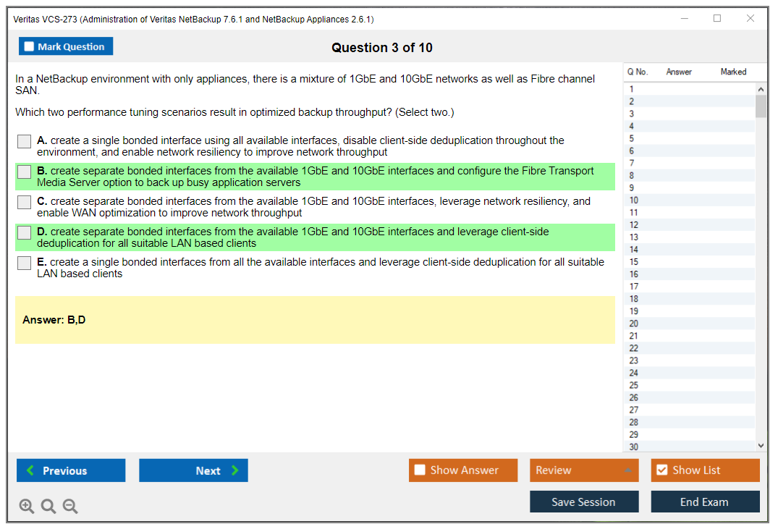Screen dimensions: 778x532
Task: Click the zoom in magnifier icon
Action: pyautogui.click(x=27, y=506)
